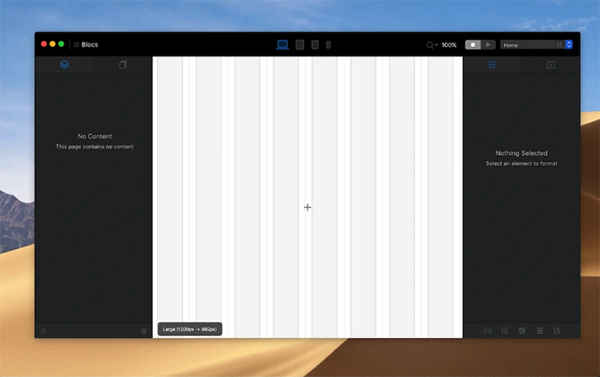The height and width of the screenshot is (377, 600).
Task: Click the page selector blue arrows
Action: click(x=569, y=45)
